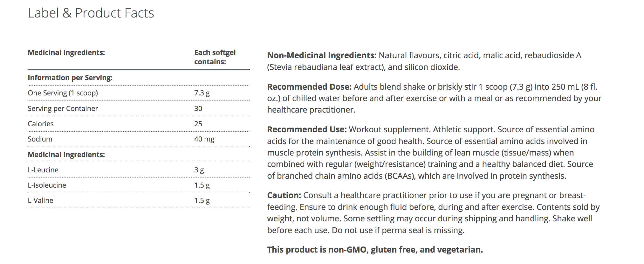Image resolution: width=644 pixels, height=264 pixels.
Task: Click the non-GMO, gluten free, vegetarian statement
Action: coord(375,250)
